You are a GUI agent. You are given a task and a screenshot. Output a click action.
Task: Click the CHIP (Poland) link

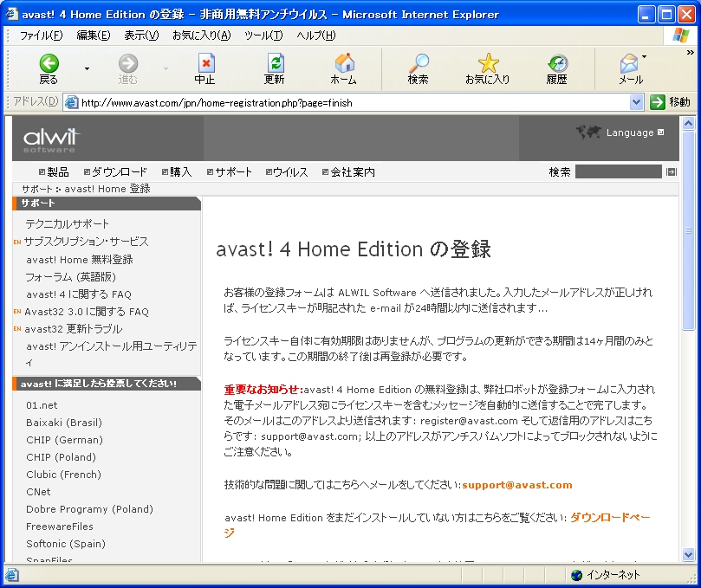pyautogui.click(x=61, y=457)
